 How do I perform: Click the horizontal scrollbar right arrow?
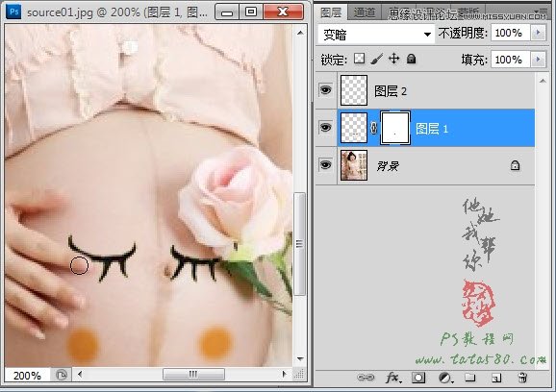click(284, 375)
